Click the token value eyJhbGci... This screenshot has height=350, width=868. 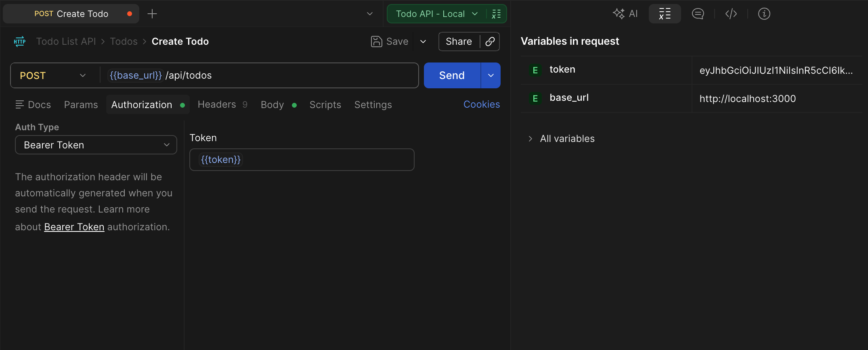click(776, 71)
